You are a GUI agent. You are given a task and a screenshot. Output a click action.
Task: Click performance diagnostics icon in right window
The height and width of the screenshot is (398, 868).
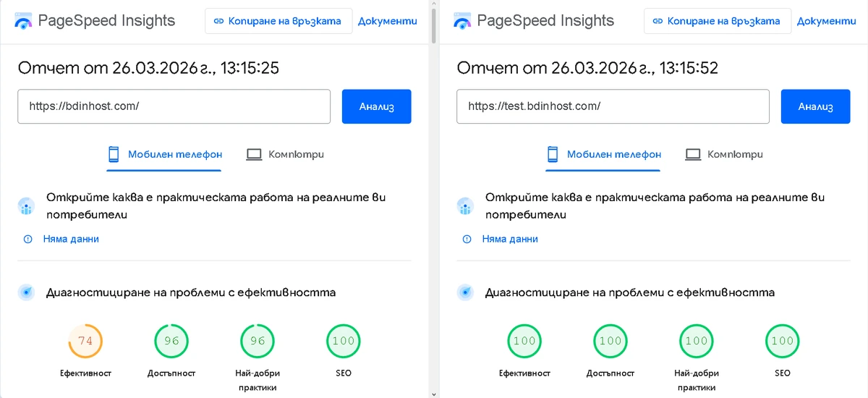pos(466,293)
